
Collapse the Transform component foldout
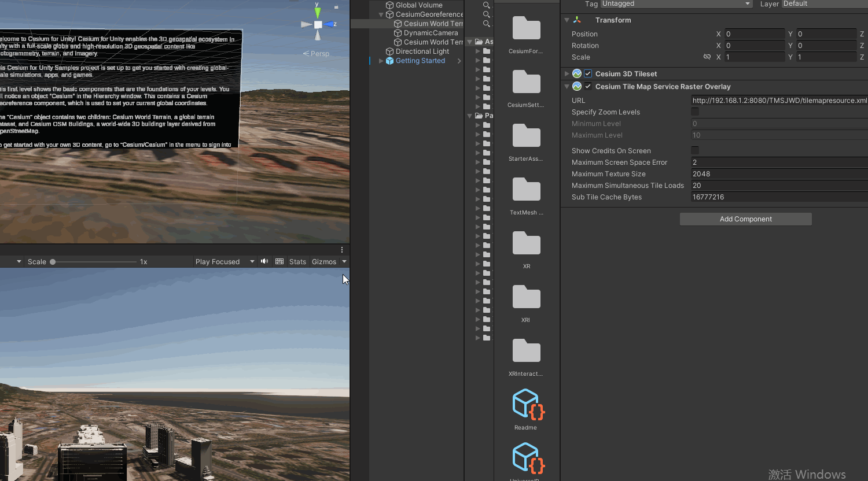(567, 20)
